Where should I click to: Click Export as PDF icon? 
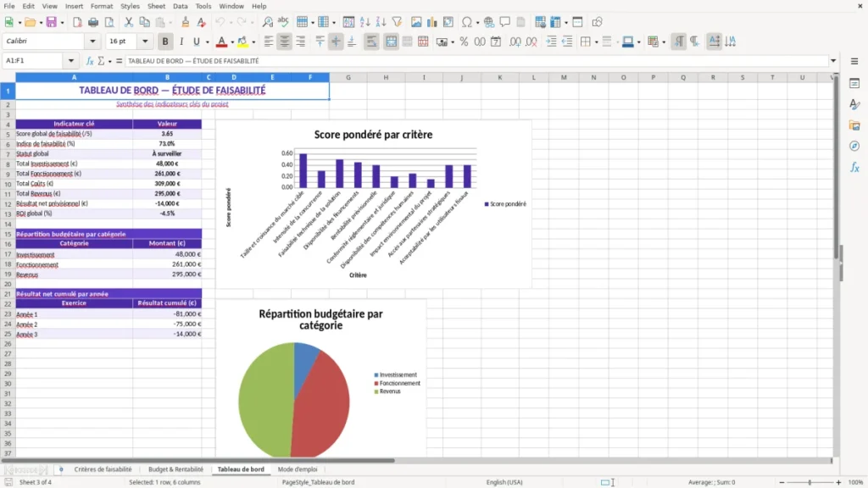click(77, 22)
